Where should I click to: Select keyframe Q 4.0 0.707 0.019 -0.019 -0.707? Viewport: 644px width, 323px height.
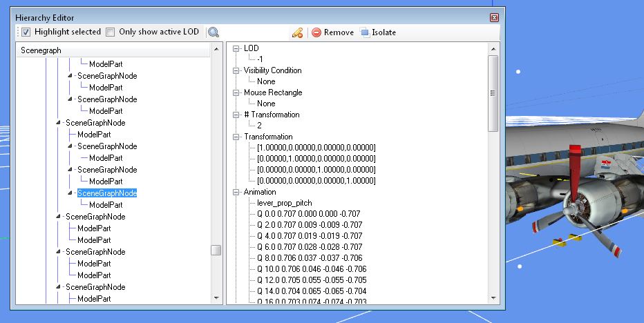pos(310,236)
